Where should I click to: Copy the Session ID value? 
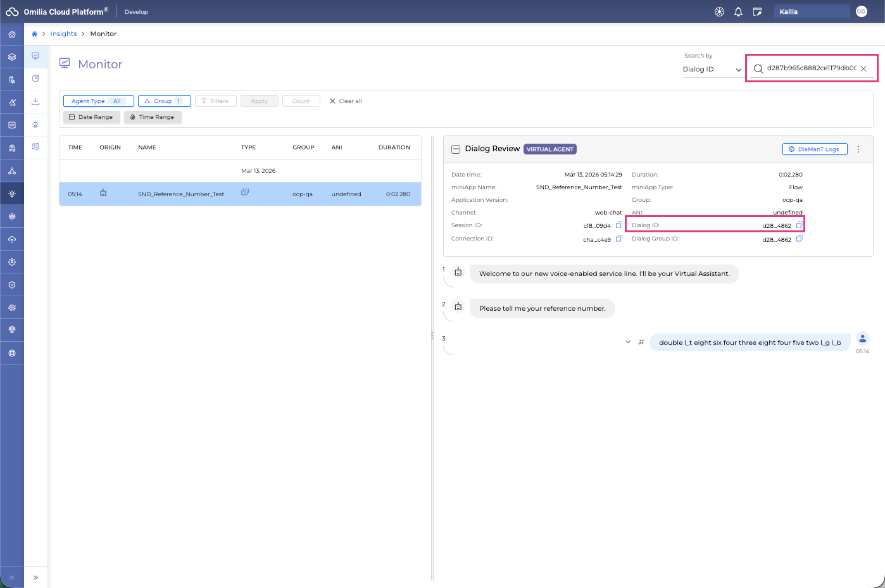618,225
